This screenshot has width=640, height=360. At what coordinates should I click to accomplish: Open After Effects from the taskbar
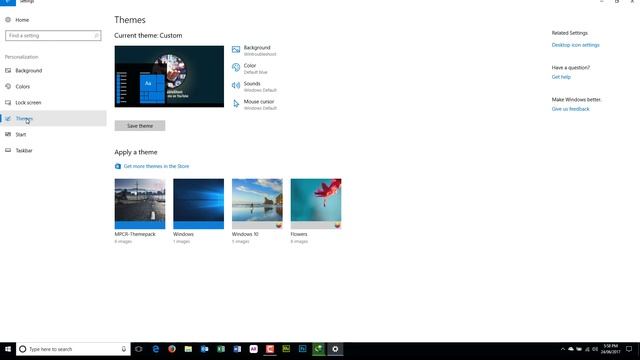point(253,349)
